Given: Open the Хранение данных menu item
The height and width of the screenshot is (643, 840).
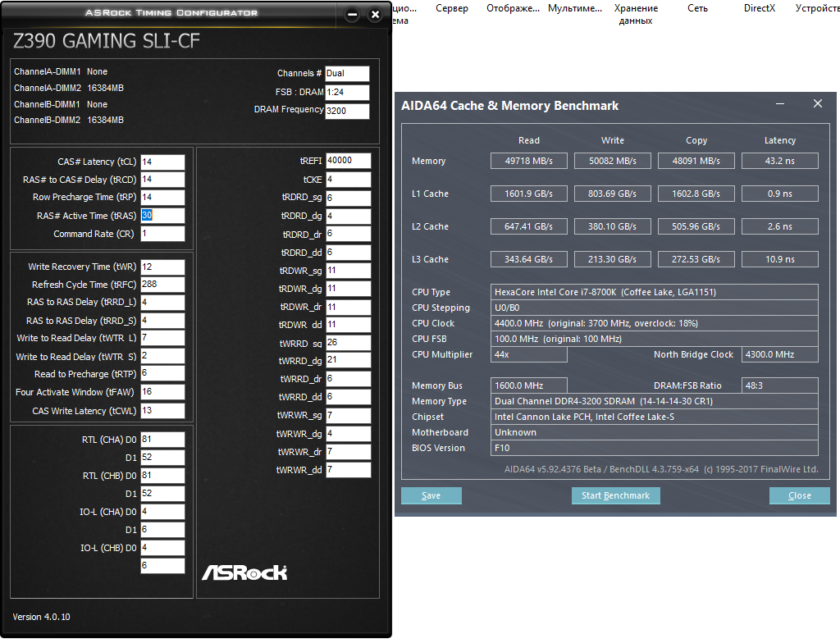Looking at the screenshot, I should tap(636, 15).
